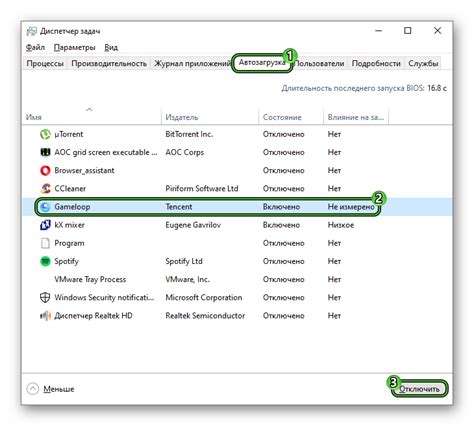Click the µTorrent app icon
Viewport: 474px width, 426px height.
(x=45, y=134)
